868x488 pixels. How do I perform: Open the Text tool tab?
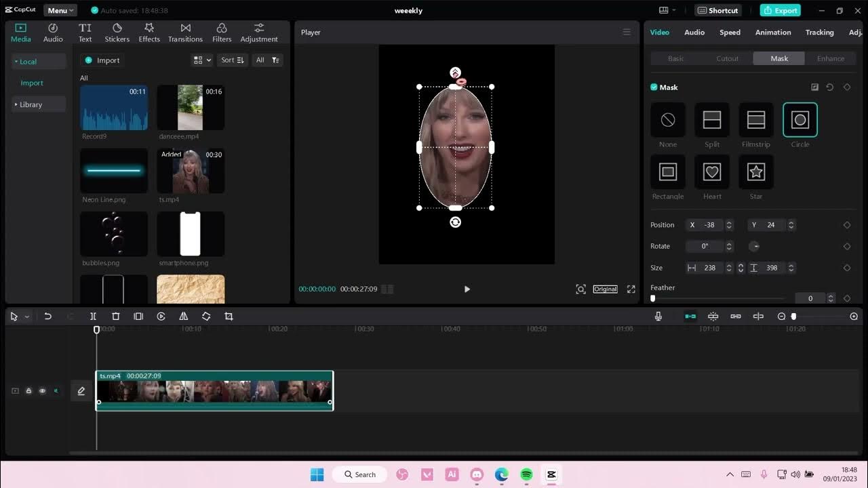tap(85, 33)
